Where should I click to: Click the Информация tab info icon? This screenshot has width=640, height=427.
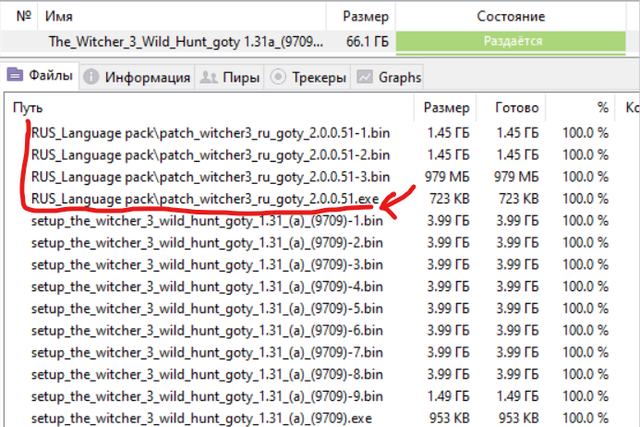pos(91,77)
